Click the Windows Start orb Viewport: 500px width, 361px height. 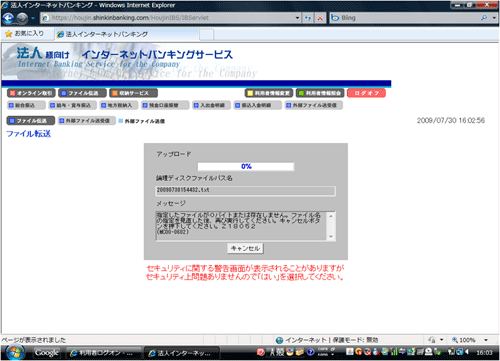[x=14, y=353]
